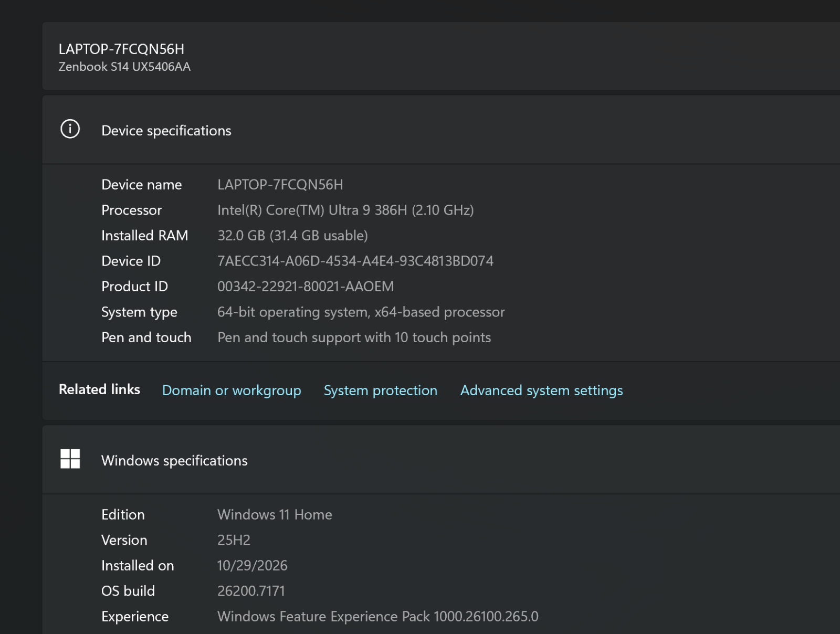Click the Device ID value text
The width and height of the screenshot is (840, 634).
[x=355, y=261]
